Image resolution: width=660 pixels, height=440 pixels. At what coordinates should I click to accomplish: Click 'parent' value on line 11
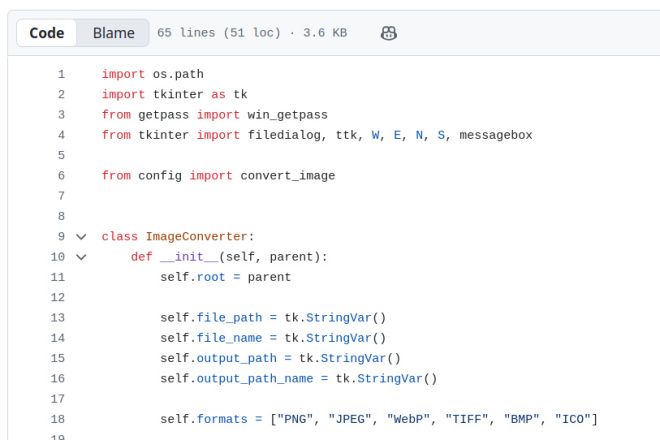click(x=269, y=277)
